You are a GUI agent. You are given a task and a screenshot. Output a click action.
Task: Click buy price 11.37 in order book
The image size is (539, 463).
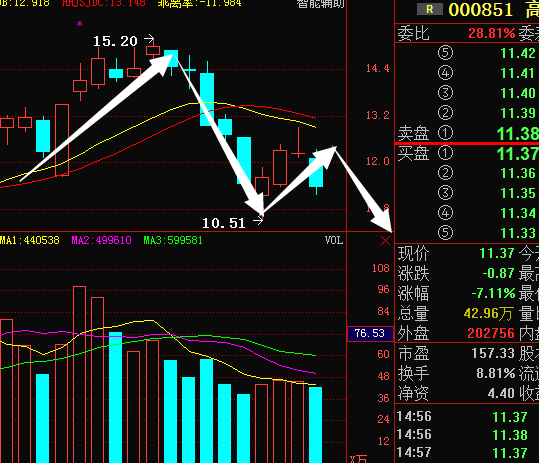click(x=518, y=153)
